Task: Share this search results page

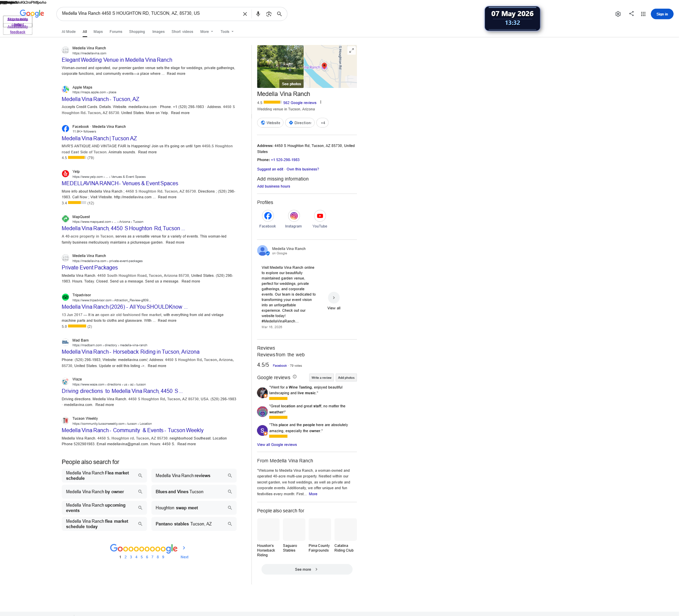Action: (631, 13)
